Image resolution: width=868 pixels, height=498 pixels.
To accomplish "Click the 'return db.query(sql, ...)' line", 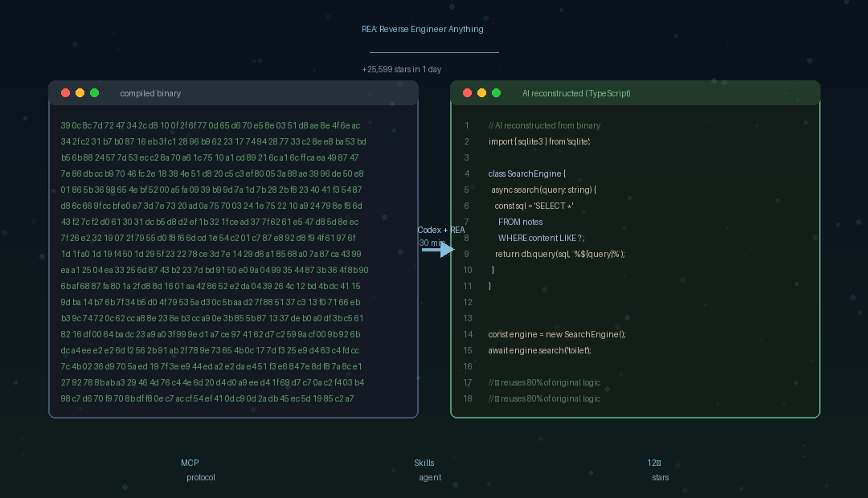I will pyautogui.click(x=559, y=254).
